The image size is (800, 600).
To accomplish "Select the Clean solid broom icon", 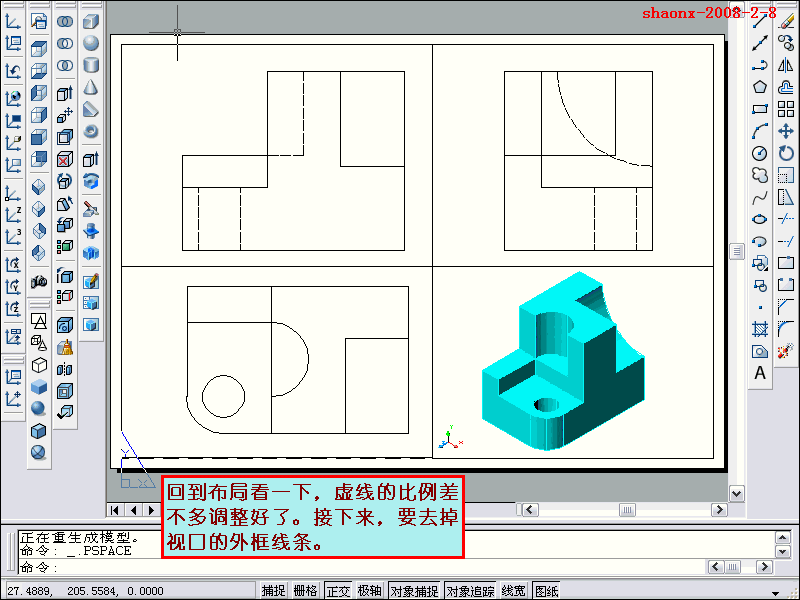I will [65, 348].
